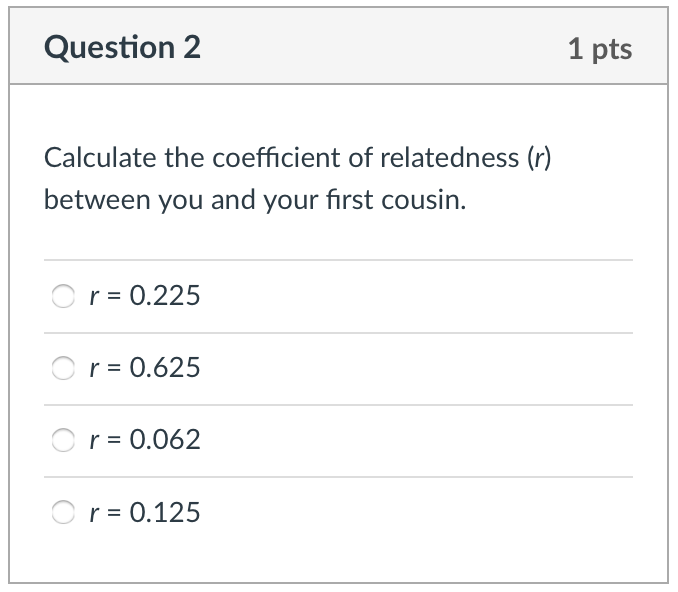
Task: Click the "r = 0.125" answer text
Action: pyautogui.click(x=144, y=513)
